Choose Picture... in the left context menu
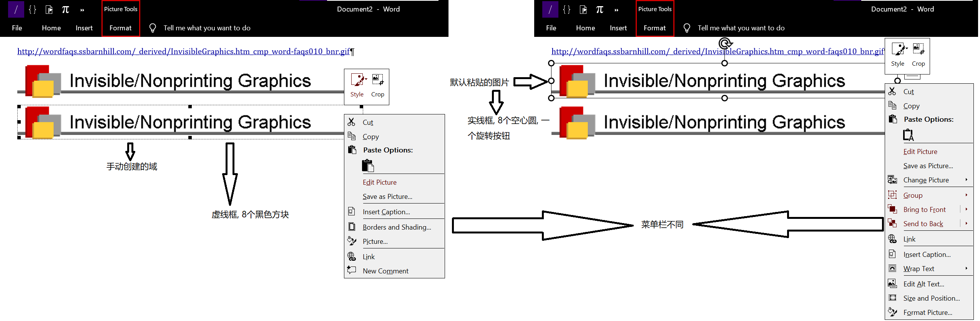Image resolution: width=980 pixels, height=321 pixels. (395, 241)
